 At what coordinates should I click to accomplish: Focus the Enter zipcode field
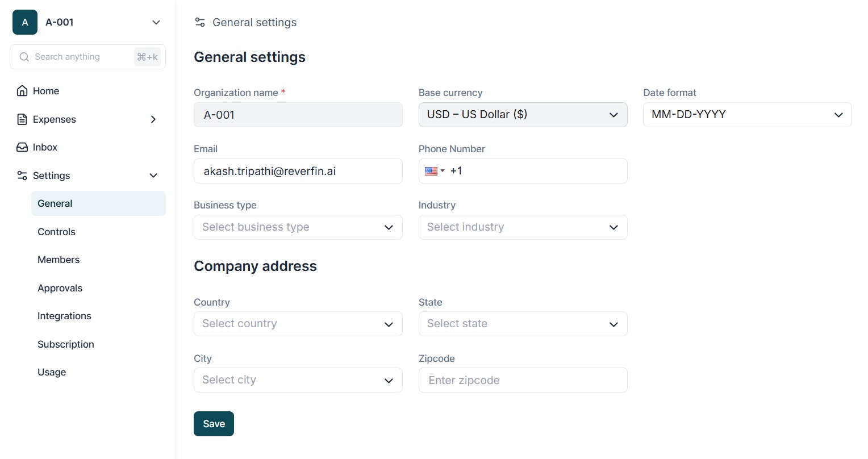(x=523, y=380)
